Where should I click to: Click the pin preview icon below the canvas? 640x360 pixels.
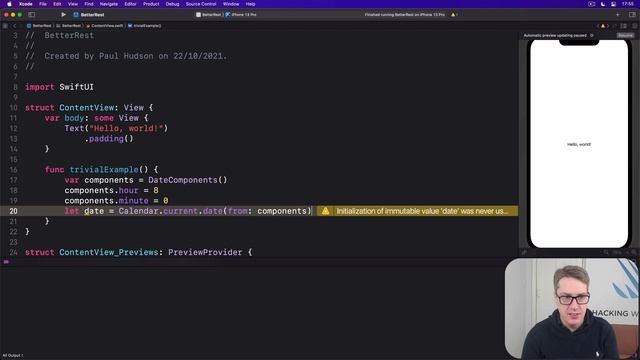(x=524, y=252)
